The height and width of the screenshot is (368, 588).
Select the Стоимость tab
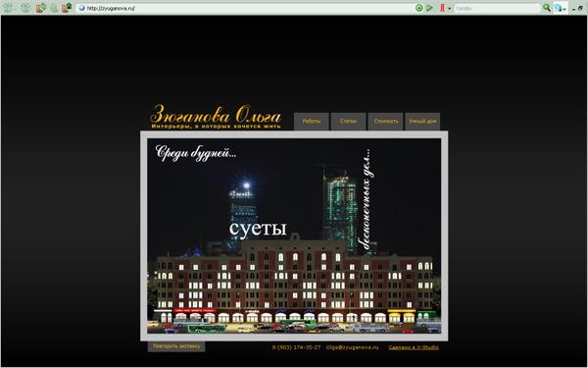pos(385,122)
